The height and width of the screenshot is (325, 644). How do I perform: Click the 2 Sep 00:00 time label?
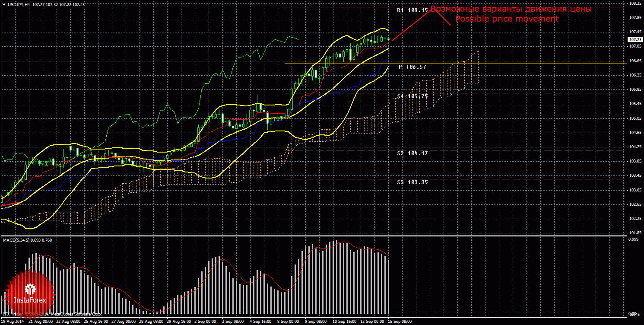[x=205, y=322]
